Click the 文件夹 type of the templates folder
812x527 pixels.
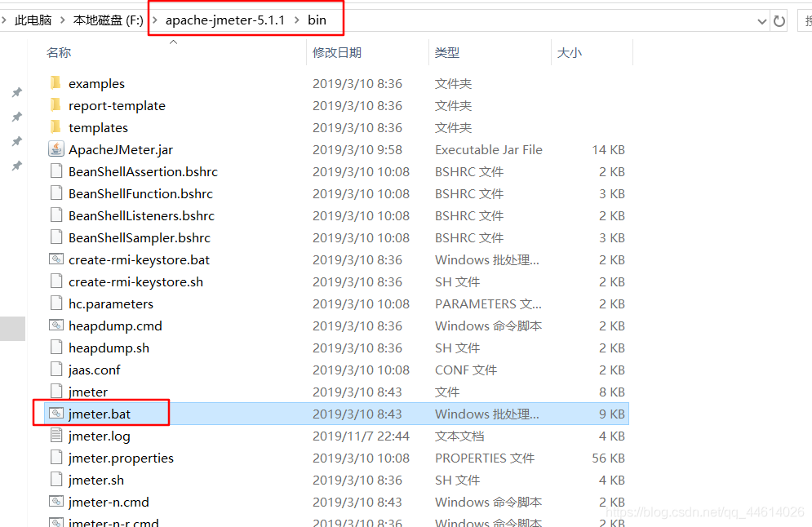453,127
